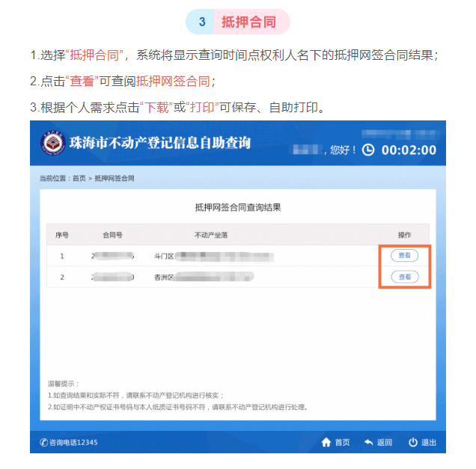Click the 查看 button for contract row 1
476x469 pixels.
pos(404,255)
